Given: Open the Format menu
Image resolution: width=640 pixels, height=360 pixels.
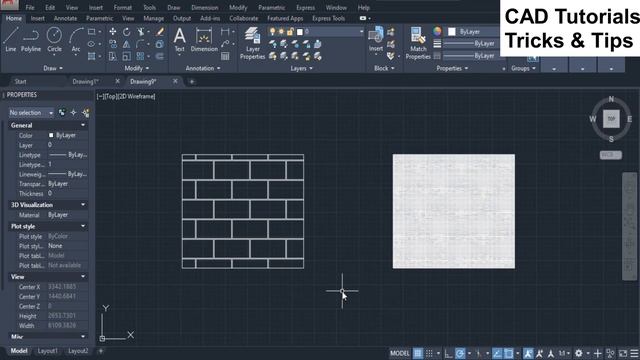Looking at the screenshot, I should pyautogui.click(x=122, y=7).
